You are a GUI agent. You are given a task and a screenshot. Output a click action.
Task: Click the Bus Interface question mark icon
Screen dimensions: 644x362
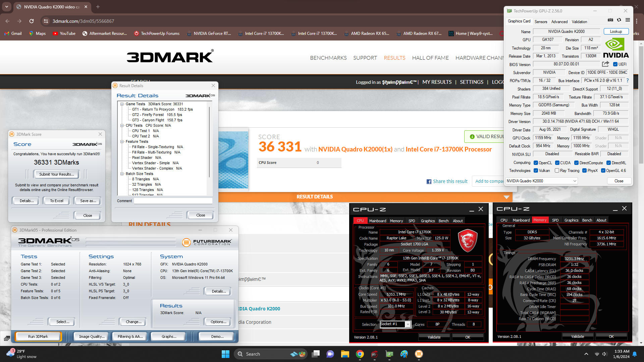pyautogui.click(x=627, y=80)
